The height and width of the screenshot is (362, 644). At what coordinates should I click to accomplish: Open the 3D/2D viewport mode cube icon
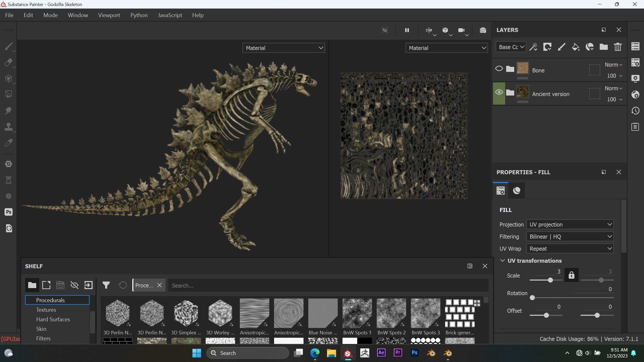pos(445,30)
